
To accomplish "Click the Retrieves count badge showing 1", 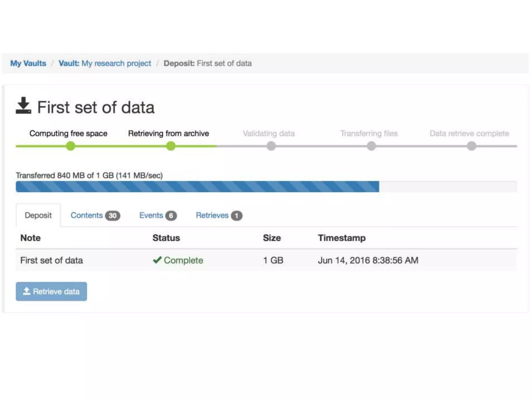I will point(236,216).
